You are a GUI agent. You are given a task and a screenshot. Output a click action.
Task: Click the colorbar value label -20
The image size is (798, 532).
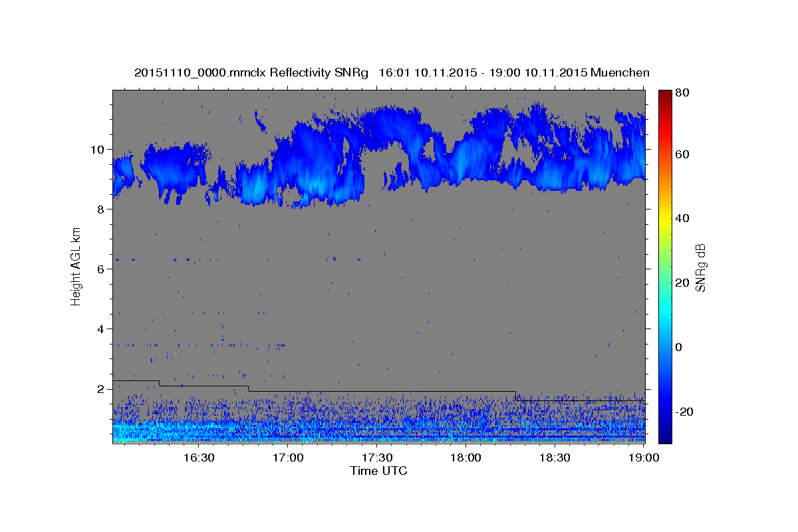[684, 412]
